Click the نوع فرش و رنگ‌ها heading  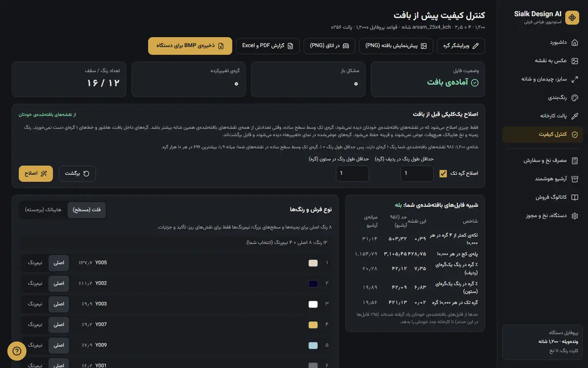pos(311,210)
